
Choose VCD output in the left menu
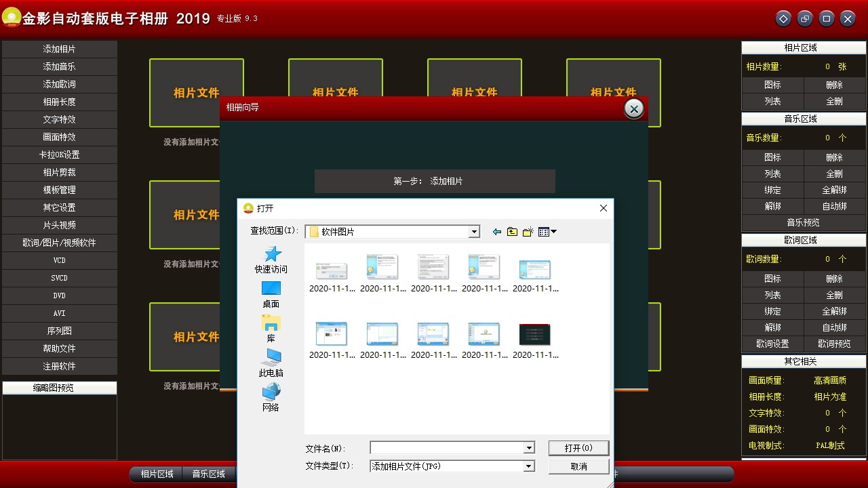coord(60,260)
